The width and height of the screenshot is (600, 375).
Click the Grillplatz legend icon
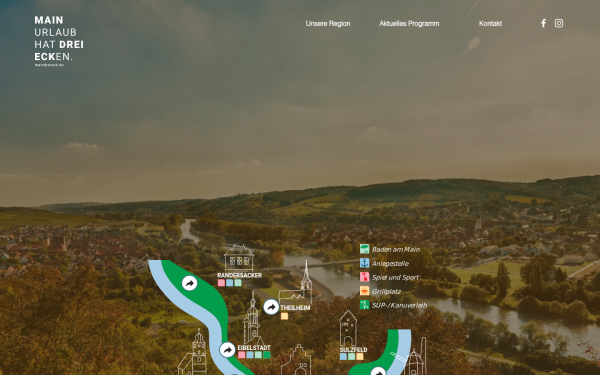click(364, 291)
